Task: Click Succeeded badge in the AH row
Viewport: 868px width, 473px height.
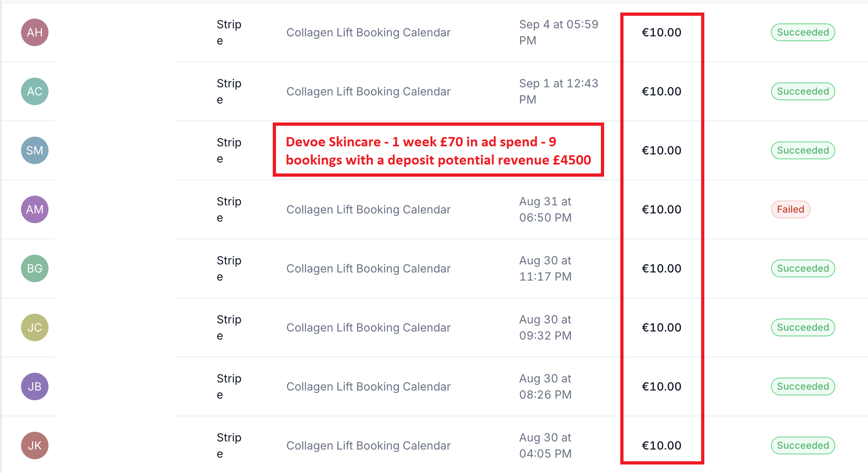Action: pos(803,32)
